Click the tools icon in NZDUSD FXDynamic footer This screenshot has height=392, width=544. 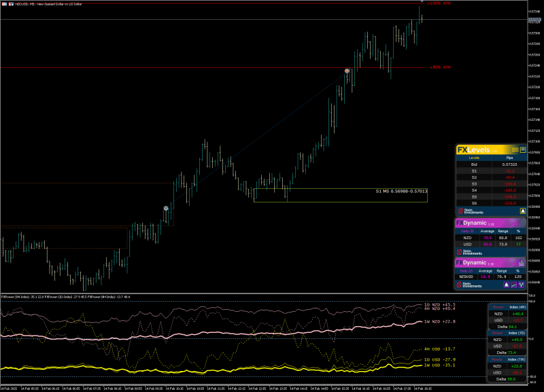click(x=521, y=285)
